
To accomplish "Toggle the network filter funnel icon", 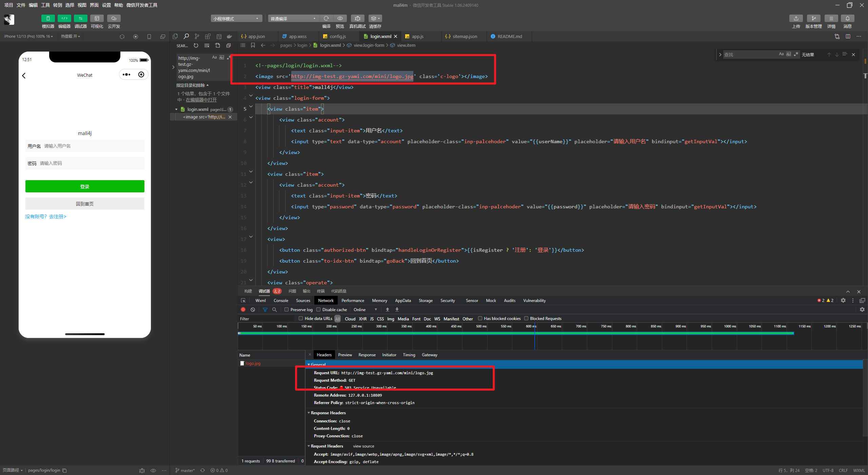I will pyautogui.click(x=265, y=309).
